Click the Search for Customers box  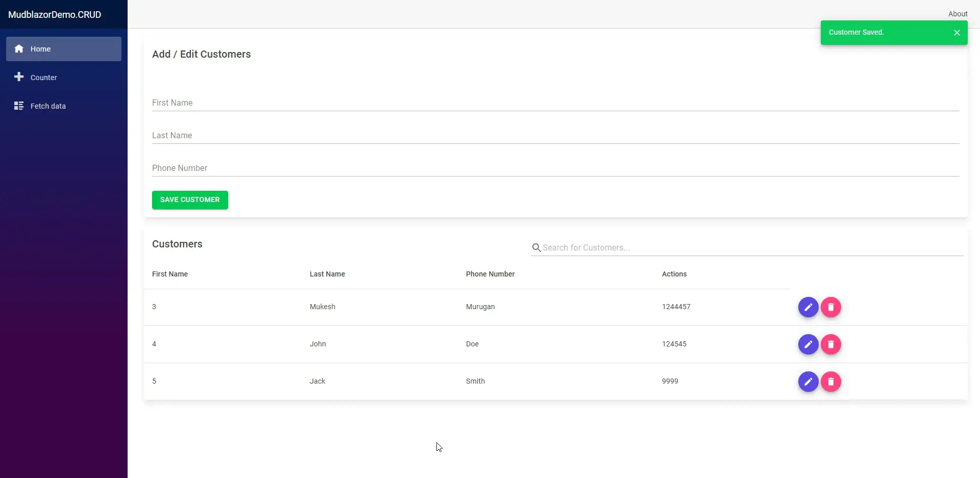pos(664,247)
